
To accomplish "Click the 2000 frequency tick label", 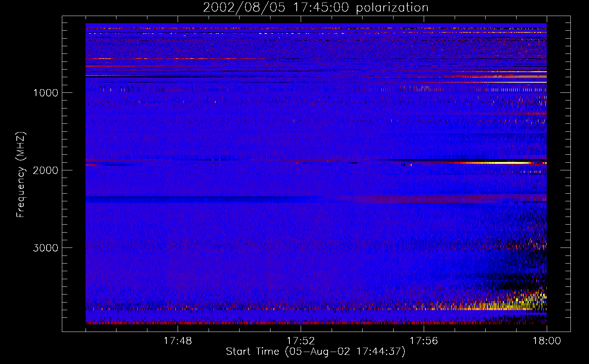I will click(46, 170).
